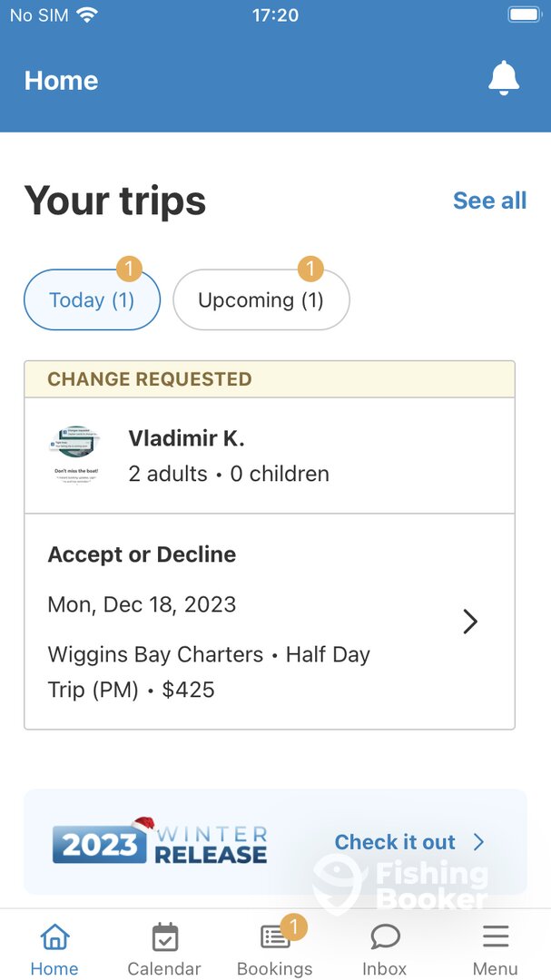Click the See all link
This screenshot has width=551, height=980.
489,201
